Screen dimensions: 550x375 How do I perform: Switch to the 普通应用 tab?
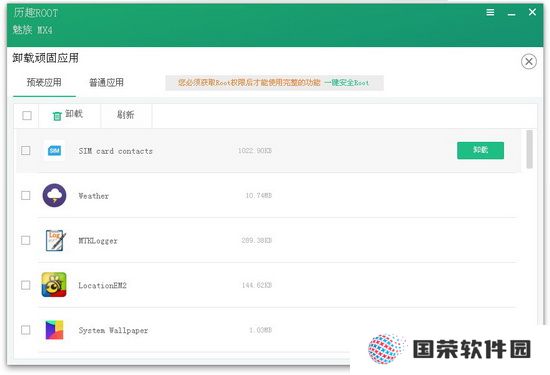tap(106, 83)
